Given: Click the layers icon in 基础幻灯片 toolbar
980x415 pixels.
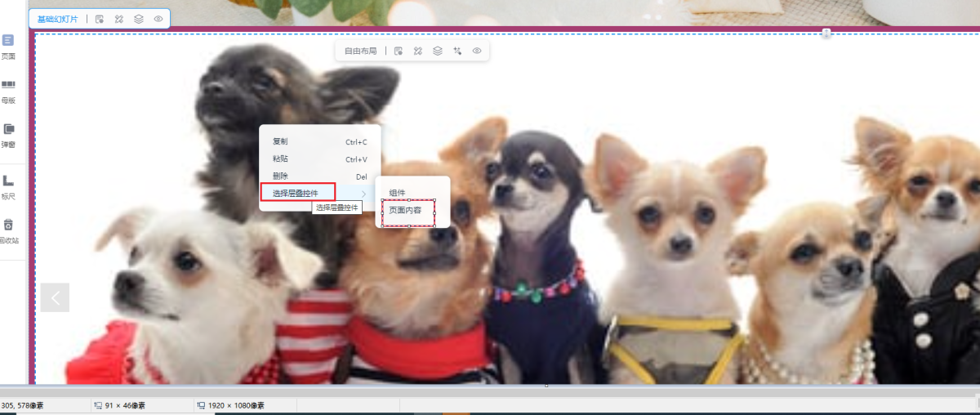Looking at the screenshot, I should pos(139,19).
